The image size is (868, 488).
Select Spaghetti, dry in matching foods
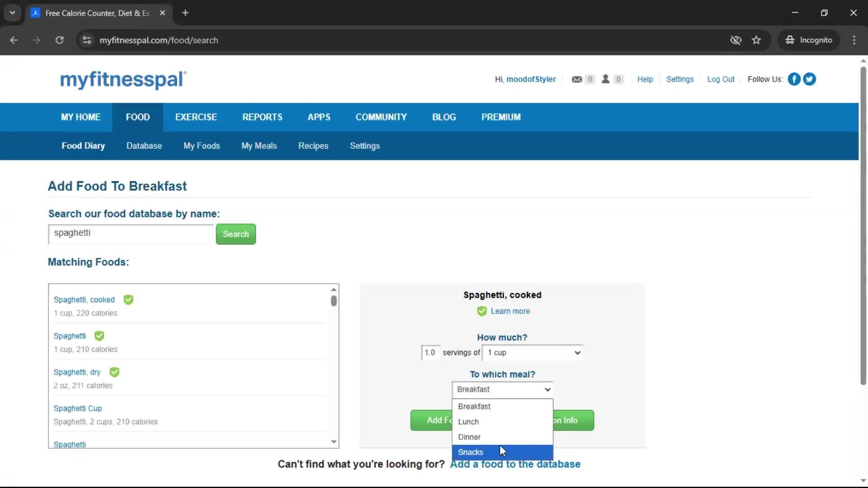(77, 372)
